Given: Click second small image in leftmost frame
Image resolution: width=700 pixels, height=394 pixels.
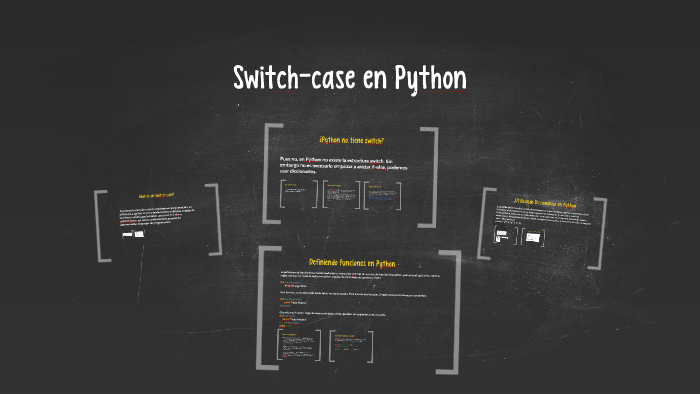Looking at the screenshot, I should [139, 234].
